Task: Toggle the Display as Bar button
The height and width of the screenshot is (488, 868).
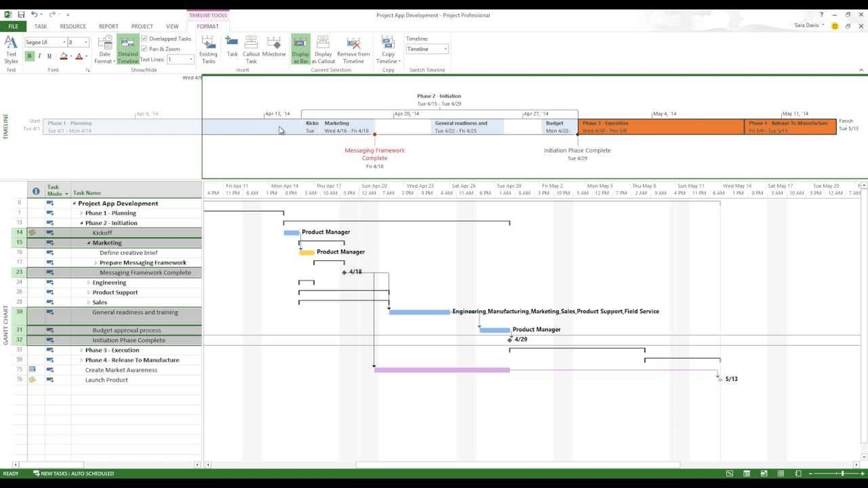Action: pyautogui.click(x=301, y=49)
